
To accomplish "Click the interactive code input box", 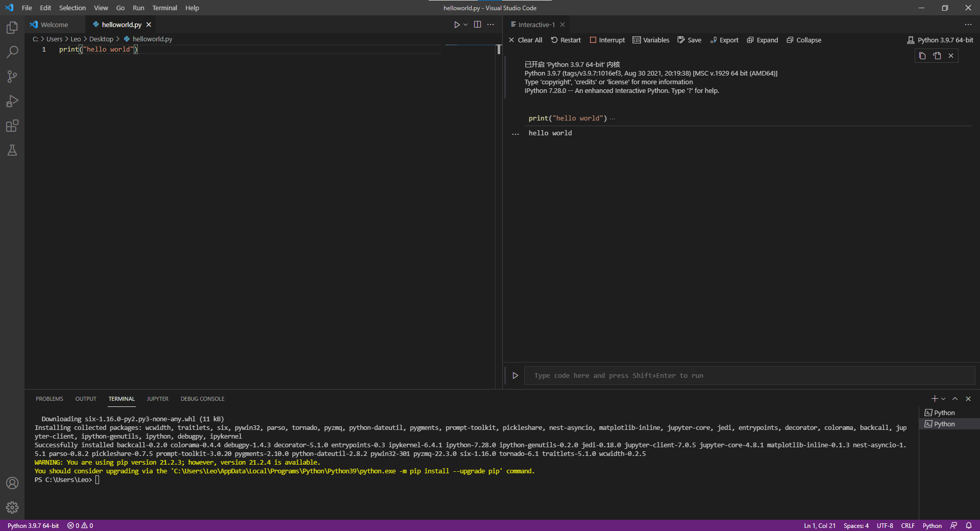I will click(749, 375).
